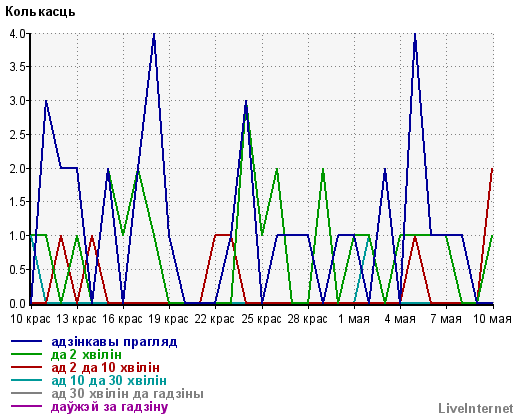Screen dimensions: 520x418
Task: Select the ад 30 хвілін да гадзіны label
Action: coord(127,394)
